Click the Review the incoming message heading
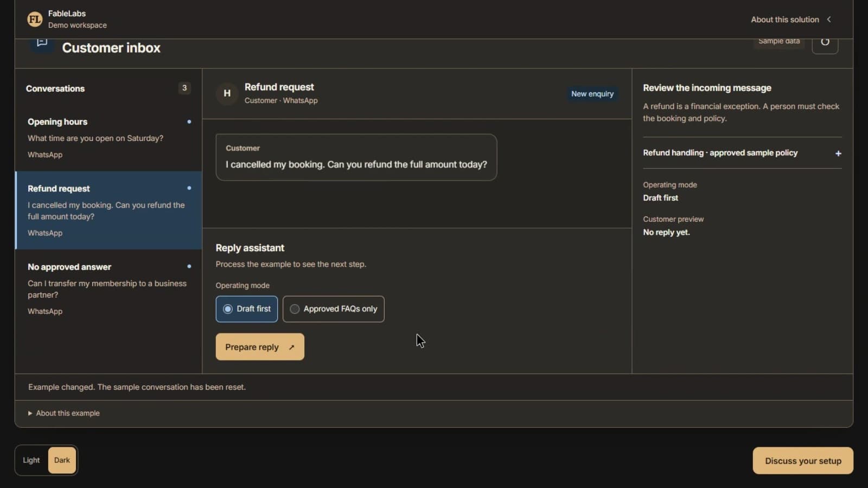Image resolution: width=868 pixels, height=488 pixels. tap(707, 88)
